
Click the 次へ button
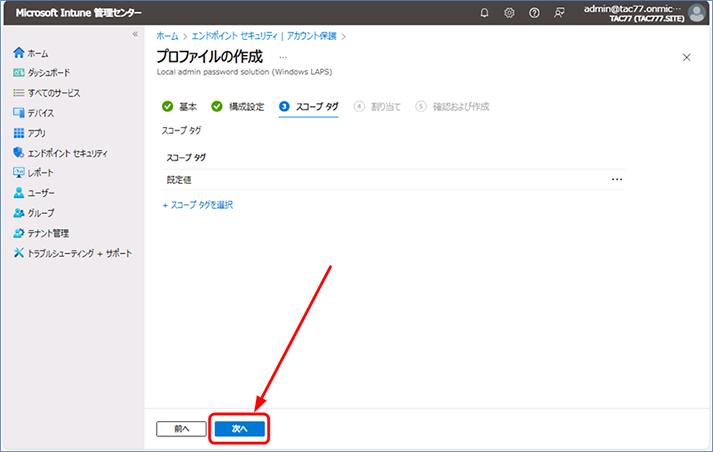[x=240, y=429]
